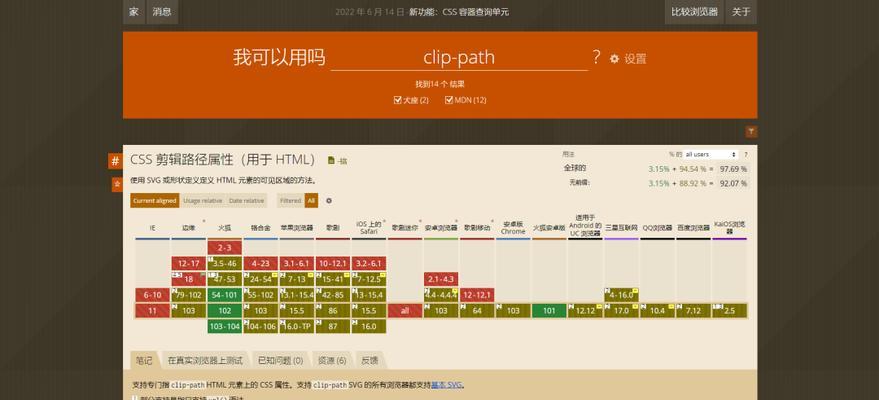Viewport: 879px width, 400px height.
Task: Focus the clip-path search field
Action: pyautogui.click(x=459, y=58)
